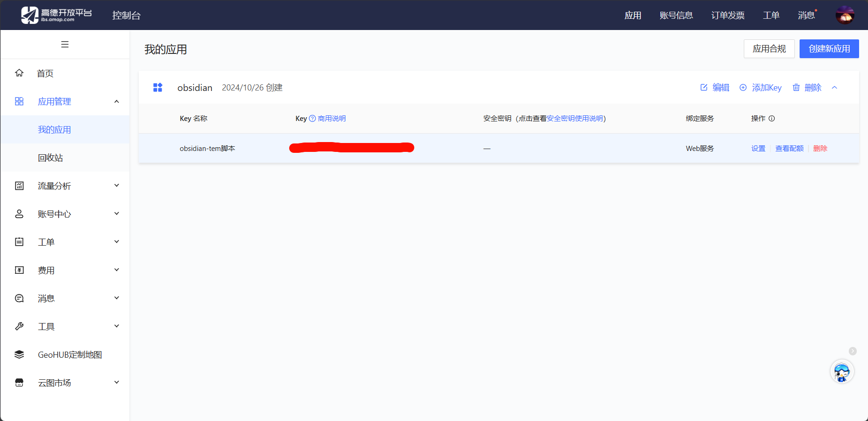Click the Web服务 bound service cell

700,149
